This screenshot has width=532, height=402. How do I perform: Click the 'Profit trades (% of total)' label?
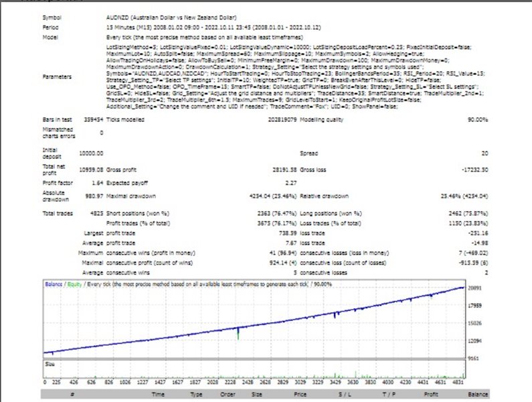click(138, 223)
